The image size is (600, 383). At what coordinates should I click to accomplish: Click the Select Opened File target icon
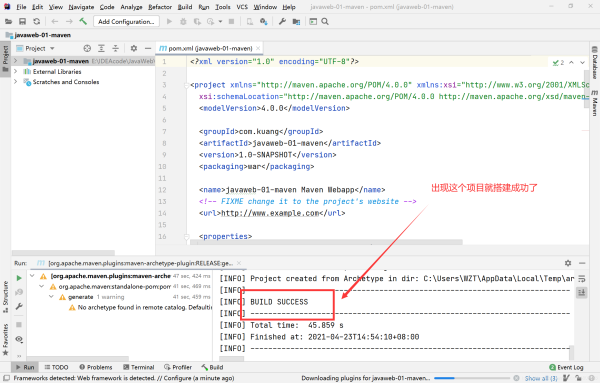pos(87,48)
